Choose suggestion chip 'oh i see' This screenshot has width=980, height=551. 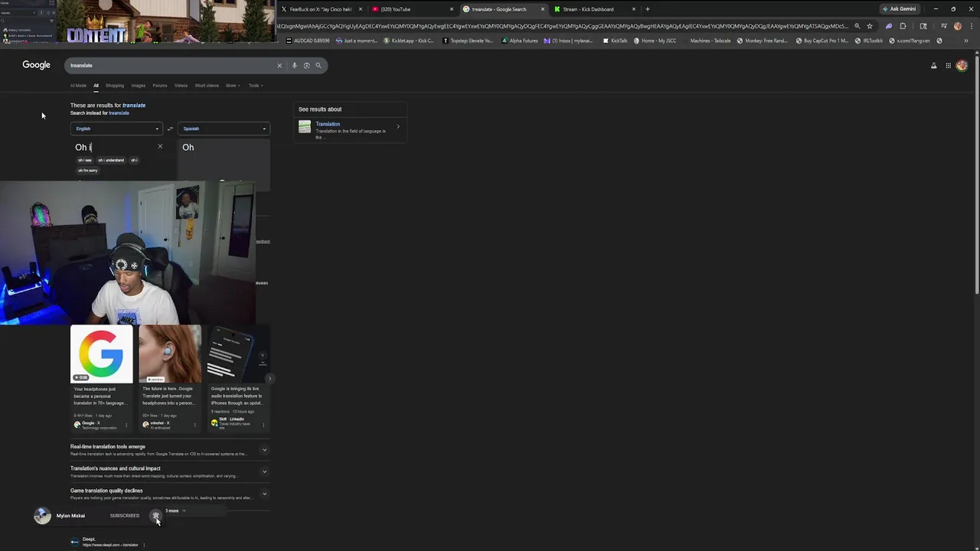(84, 160)
